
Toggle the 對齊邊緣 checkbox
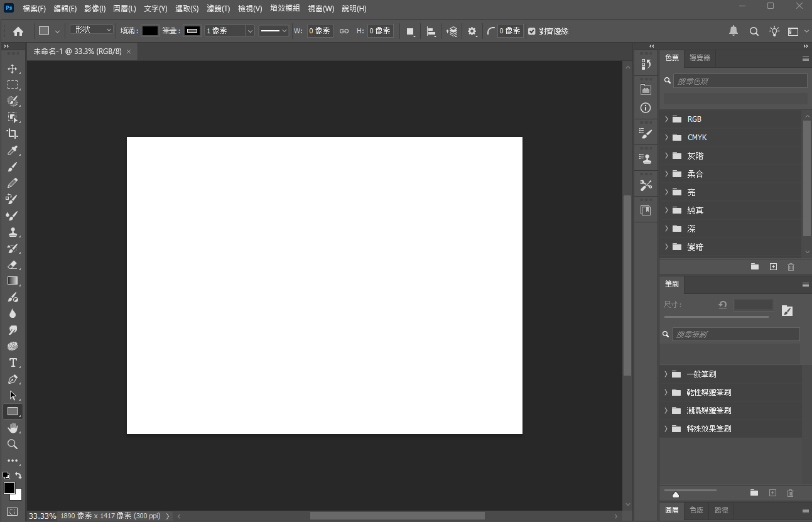tap(532, 31)
